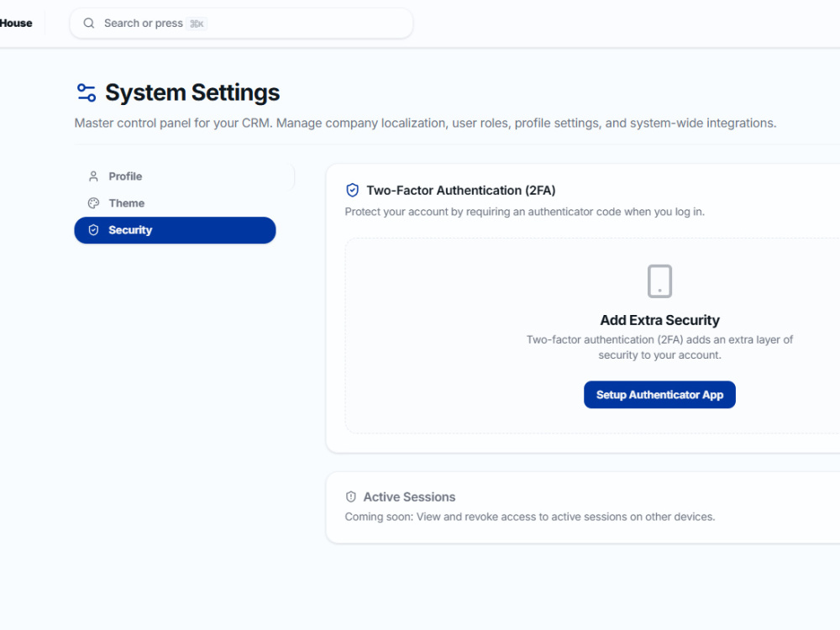Viewport: 840px width, 630px height.
Task: Click the System Settings sliders icon
Action: 87,92
